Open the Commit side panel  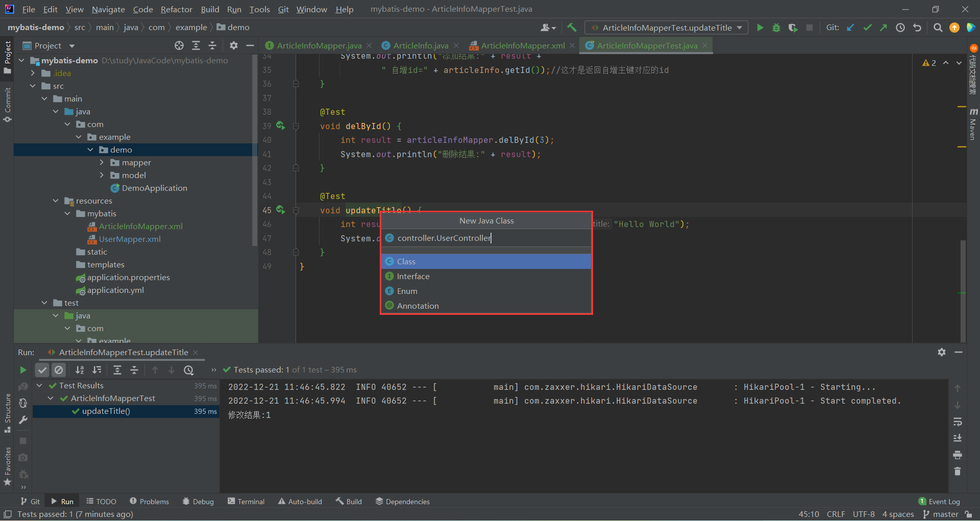coord(7,105)
